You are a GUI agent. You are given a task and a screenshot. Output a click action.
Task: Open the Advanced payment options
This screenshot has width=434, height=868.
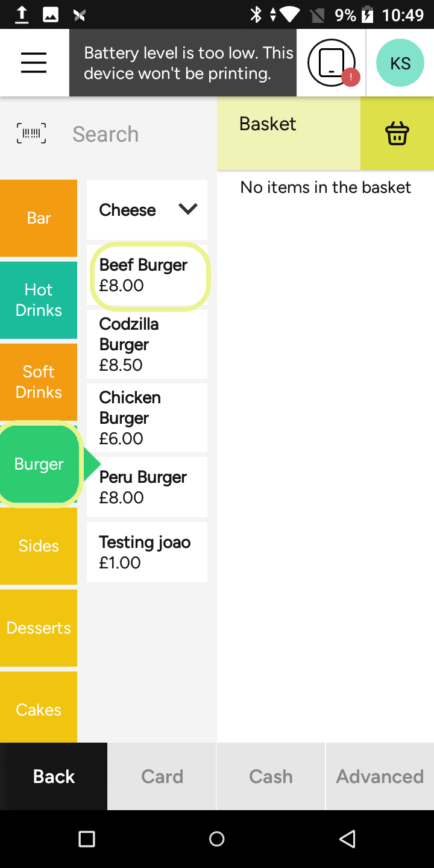coord(380,776)
